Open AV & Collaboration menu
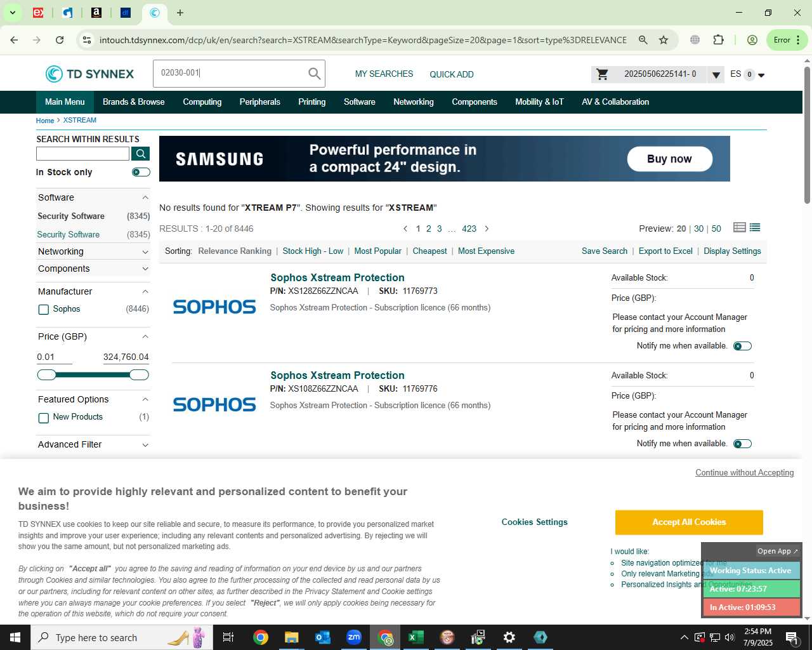 click(x=615, y=102)
